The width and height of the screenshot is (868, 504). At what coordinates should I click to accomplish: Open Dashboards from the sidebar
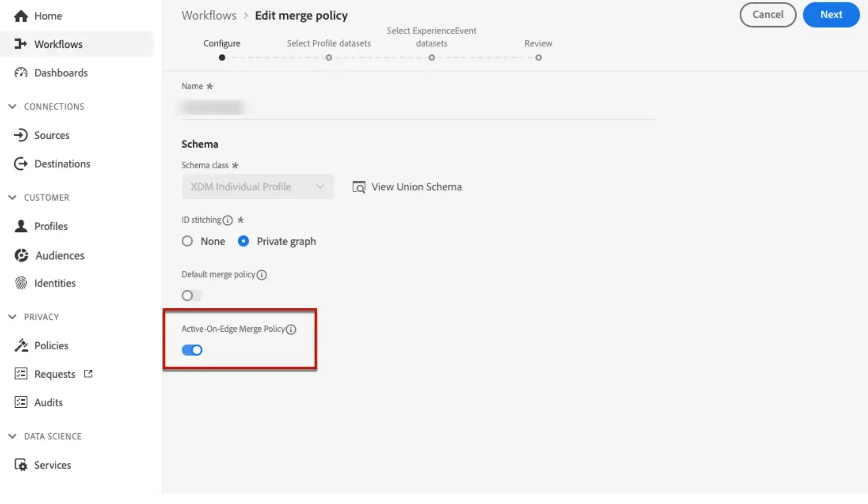(x=61, y=73)
